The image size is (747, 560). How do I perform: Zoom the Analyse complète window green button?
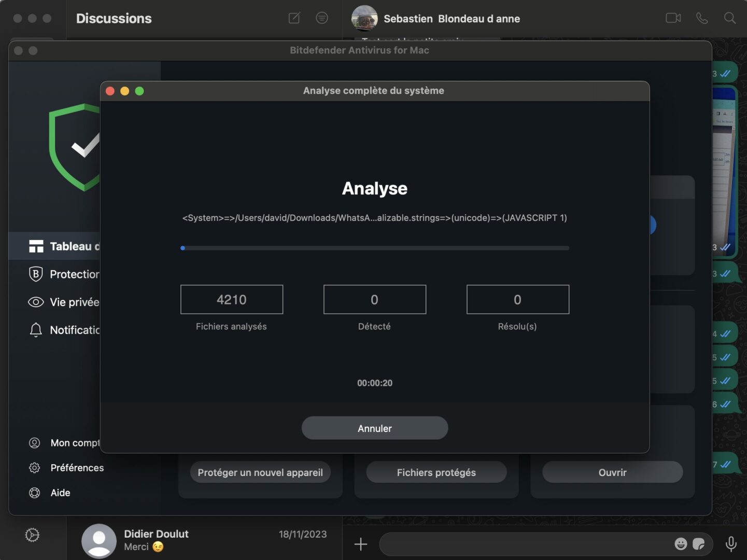[x=139, y=91]
